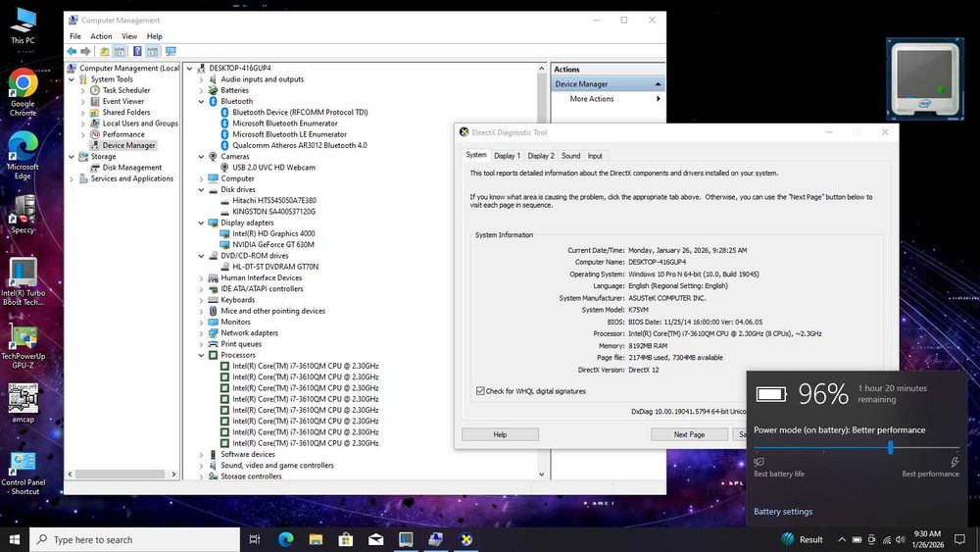Click the Up one level folder toolbar icon
This screenshot has height=552, width=980.
[105, 51]
